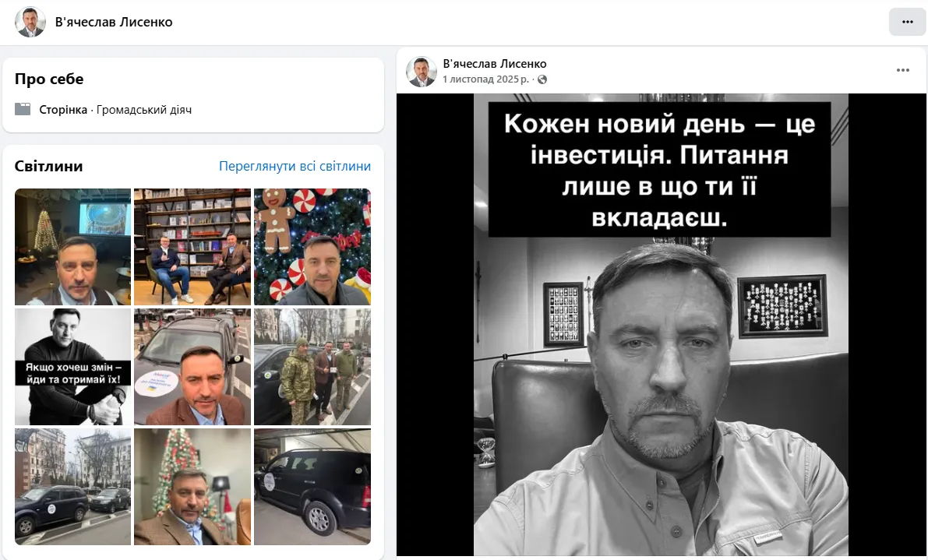Open the post options three-dot menu

point(902,70)
